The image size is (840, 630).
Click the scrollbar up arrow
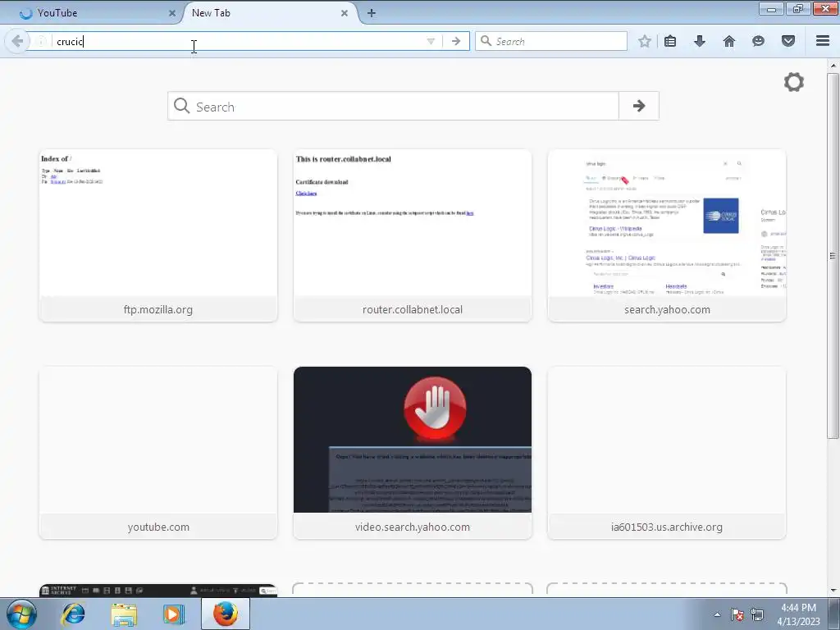[833, 66]
